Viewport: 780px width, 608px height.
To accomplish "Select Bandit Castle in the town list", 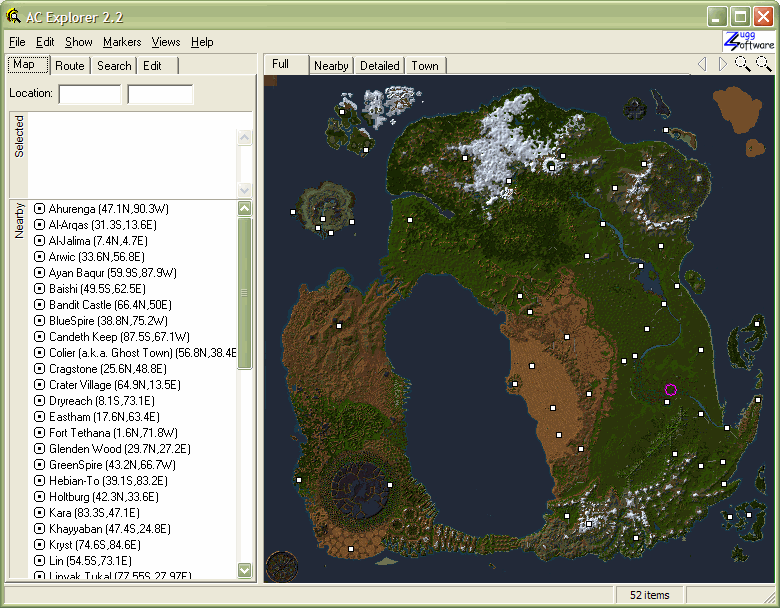I will click(109, 305).
